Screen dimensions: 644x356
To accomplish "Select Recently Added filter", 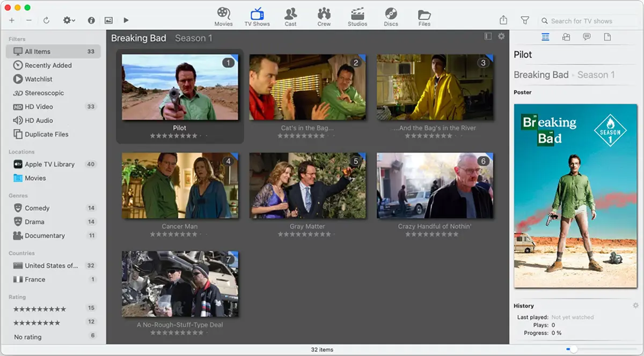I will pyautogui.click(x=53, y=65).
